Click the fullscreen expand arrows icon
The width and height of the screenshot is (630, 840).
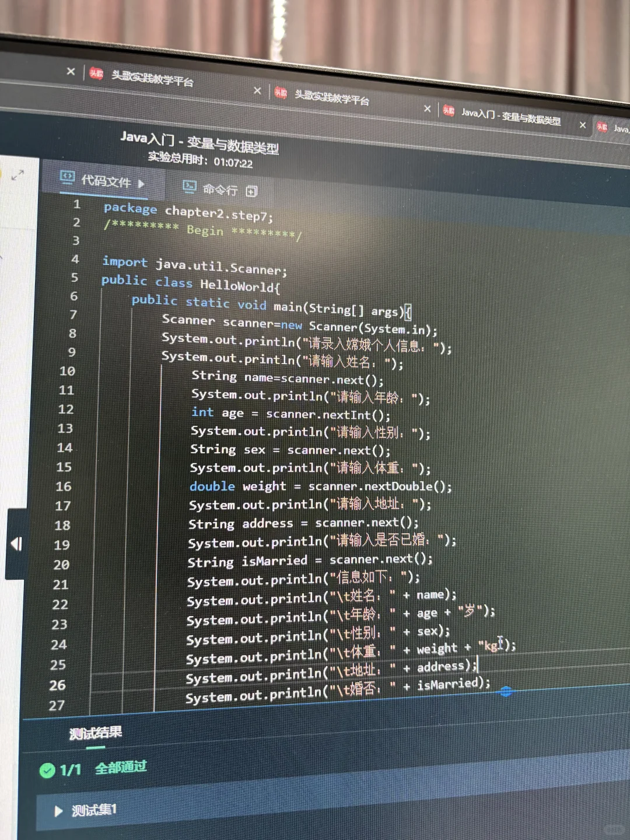pos(17,174)
